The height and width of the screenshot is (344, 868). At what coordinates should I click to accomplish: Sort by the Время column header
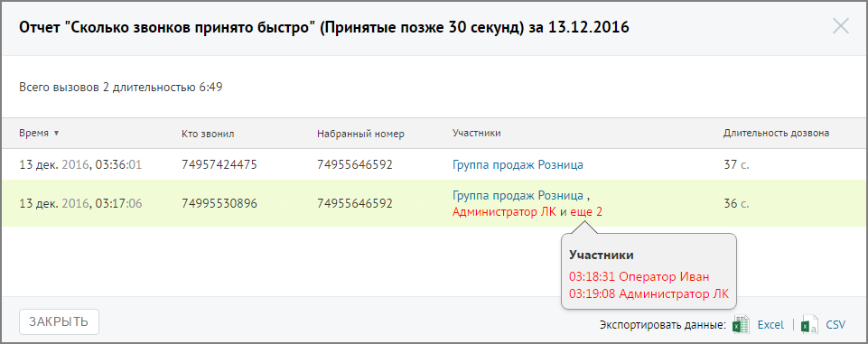40,134
